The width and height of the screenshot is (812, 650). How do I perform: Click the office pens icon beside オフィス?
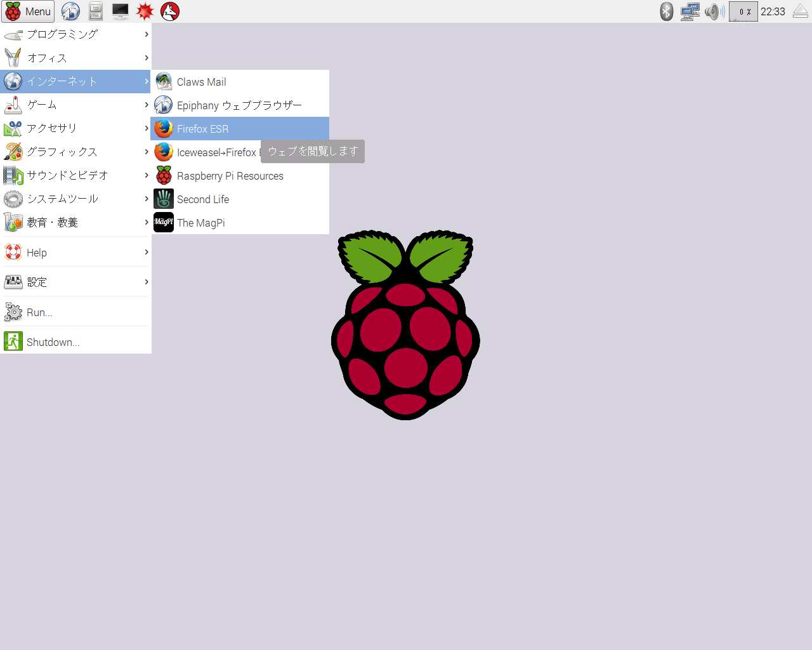(x=13, y=58)
